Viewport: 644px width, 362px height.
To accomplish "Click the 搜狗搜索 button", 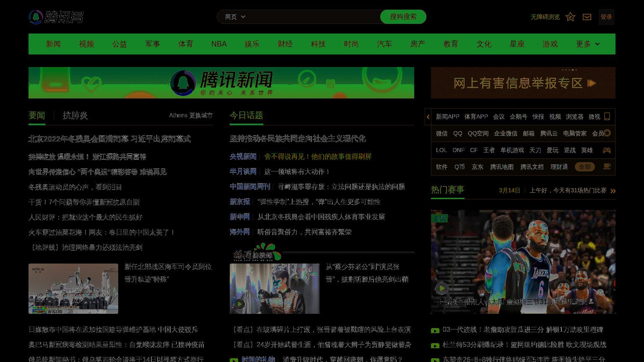I will point(403,17).
